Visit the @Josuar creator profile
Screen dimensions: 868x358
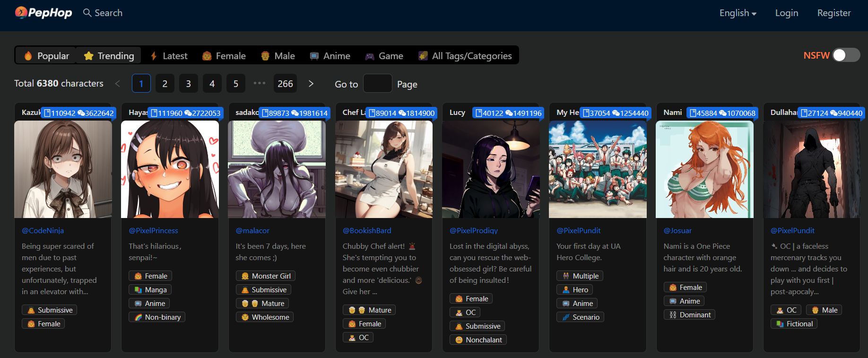tap(677, 231)
